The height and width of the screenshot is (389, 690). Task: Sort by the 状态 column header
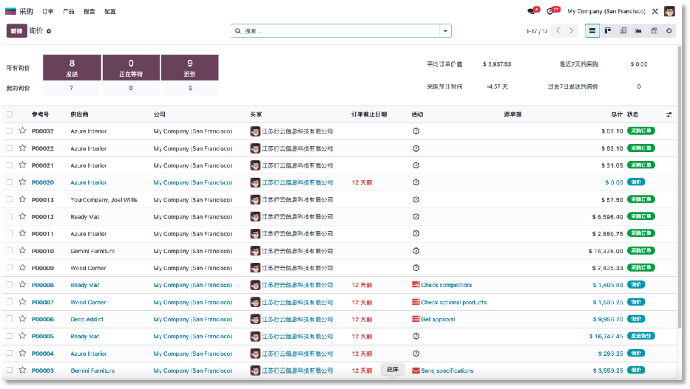tap(632, 114)
